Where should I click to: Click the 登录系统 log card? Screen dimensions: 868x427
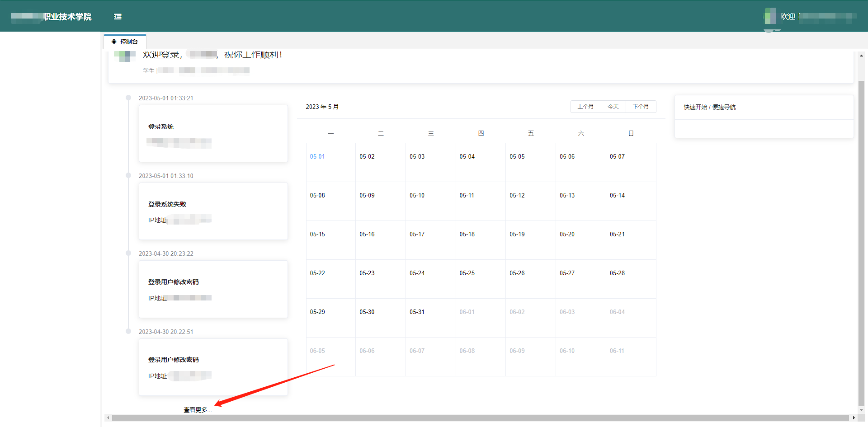point(213,133)
